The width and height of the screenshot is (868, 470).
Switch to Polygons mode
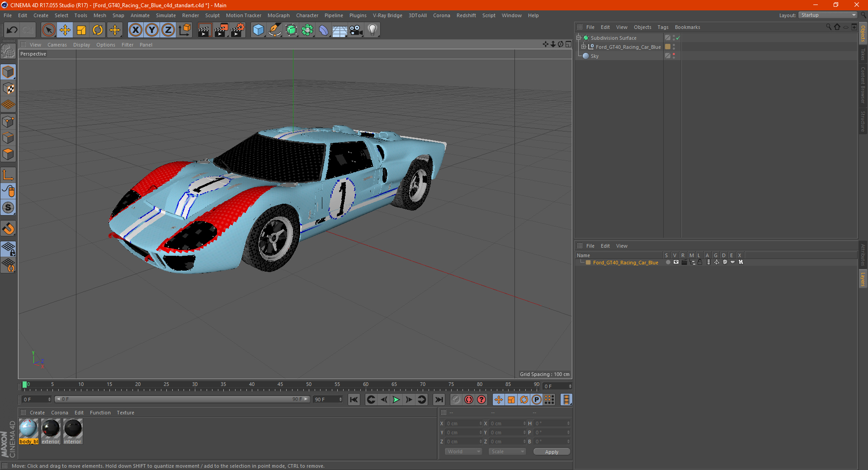pos(8,154)
